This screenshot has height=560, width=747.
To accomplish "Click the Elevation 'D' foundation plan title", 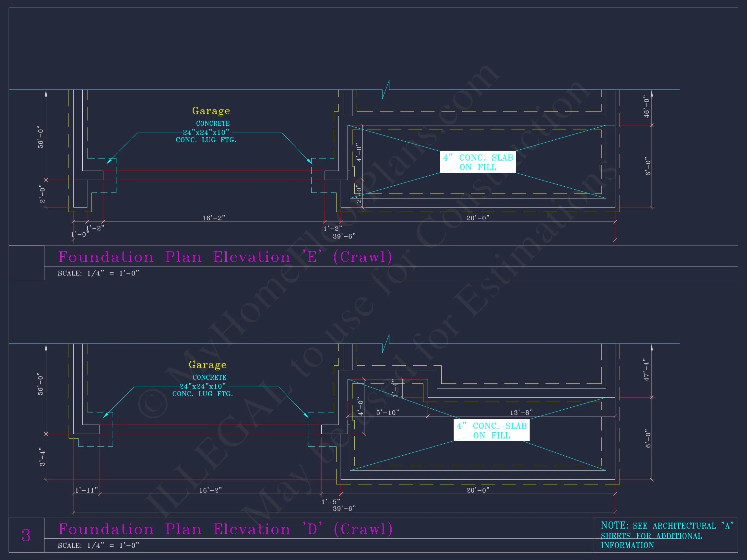I will pyautogui.click(x=225, y=529).
